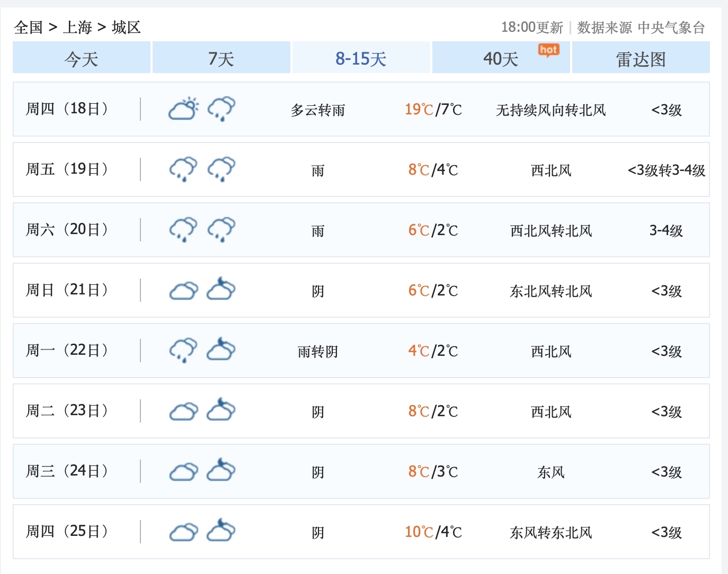Select the 周日（21日）date label
The width and height of the screenshot is (728, 574).
67,290
